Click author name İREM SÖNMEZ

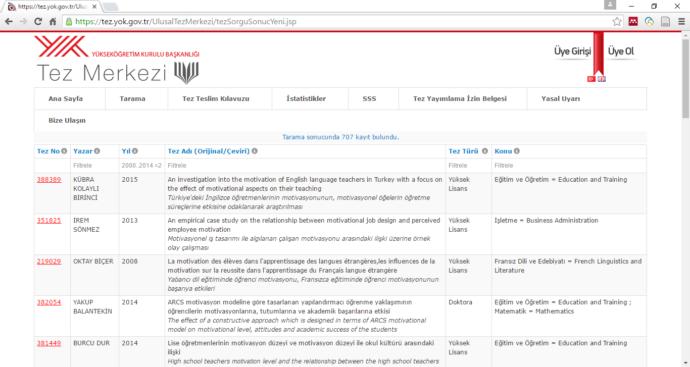click(86, 225)
